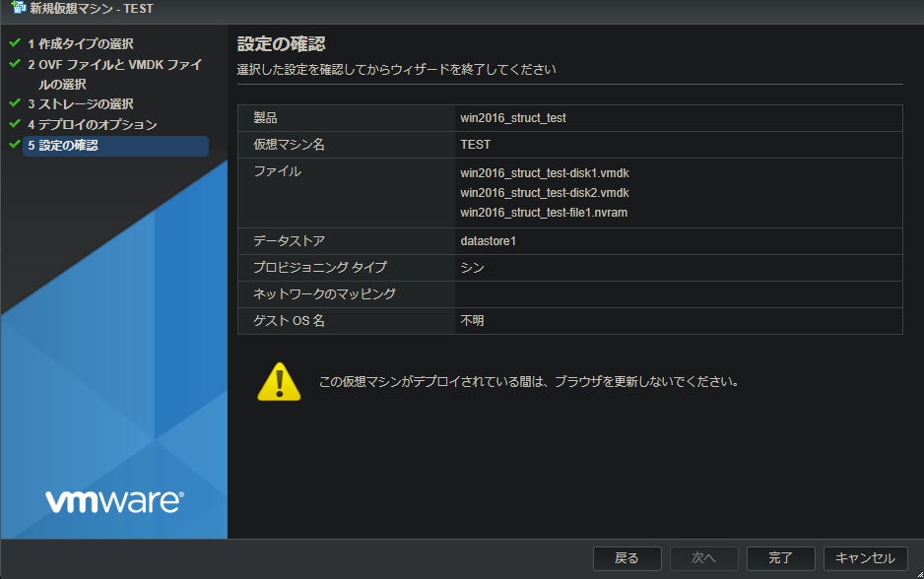Click the 戻る button

coord(627,557)
